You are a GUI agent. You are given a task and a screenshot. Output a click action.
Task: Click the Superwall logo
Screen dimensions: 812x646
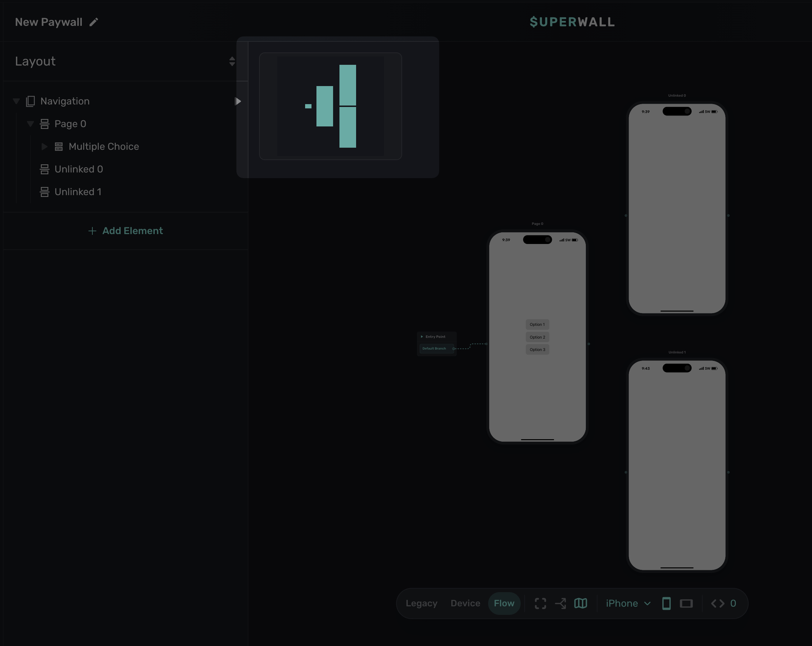click(572, 22)
